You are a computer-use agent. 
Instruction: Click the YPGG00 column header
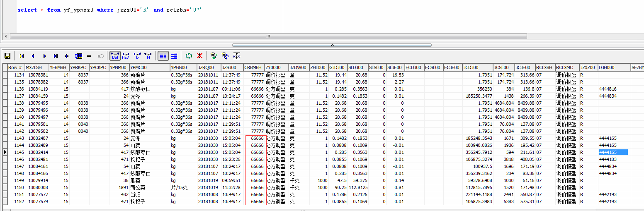click(183, 67)
